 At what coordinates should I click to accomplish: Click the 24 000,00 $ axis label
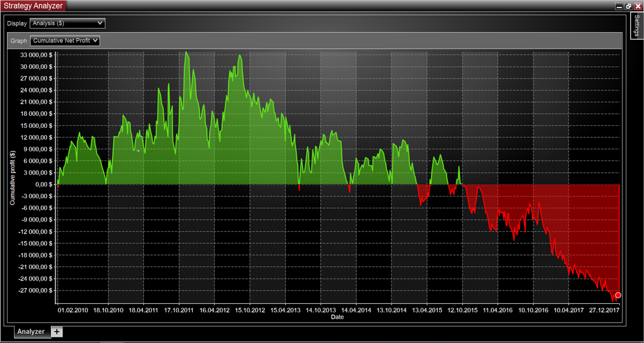tap(37, 90)
